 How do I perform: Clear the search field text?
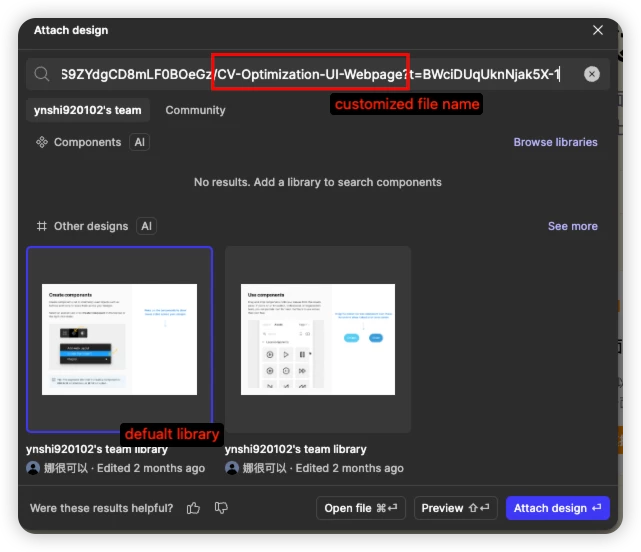pyautogui.click(x=592, y=74)
